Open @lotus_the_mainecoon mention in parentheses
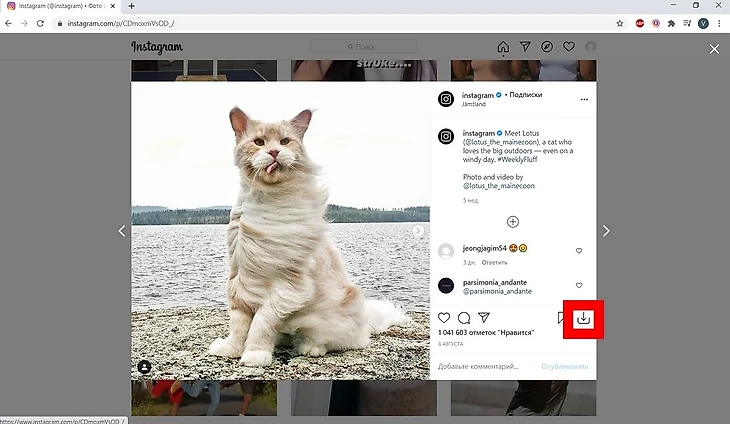The height and width of the screenshot is (424, 730). point(501,142)
